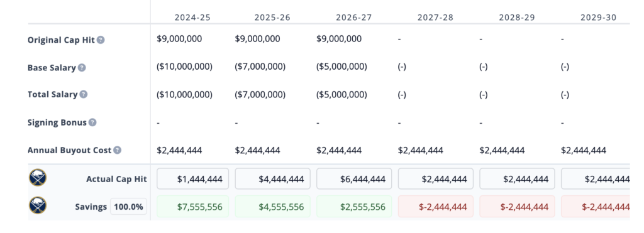This screenshot has width=644, height=233.
Task: Select the 2027-28 Actual Cap Hit field
Action: pos(435,179)
